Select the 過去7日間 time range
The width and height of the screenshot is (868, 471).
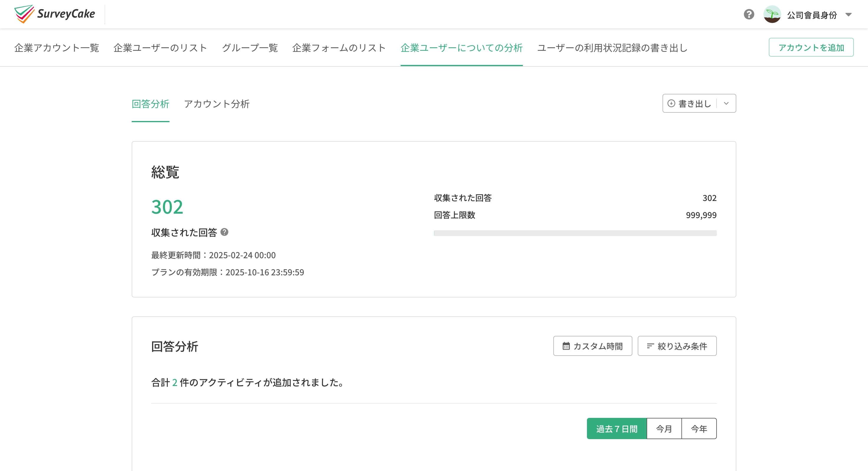617,428
